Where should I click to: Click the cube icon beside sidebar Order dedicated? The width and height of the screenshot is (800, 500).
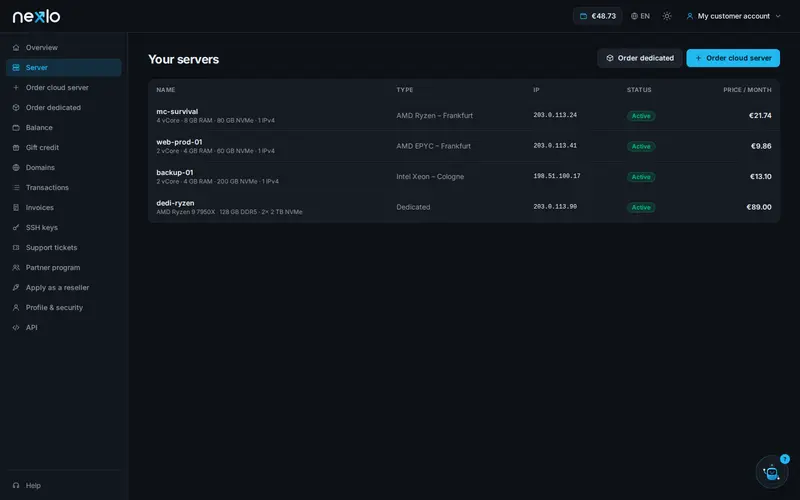(x=16, y=108)
